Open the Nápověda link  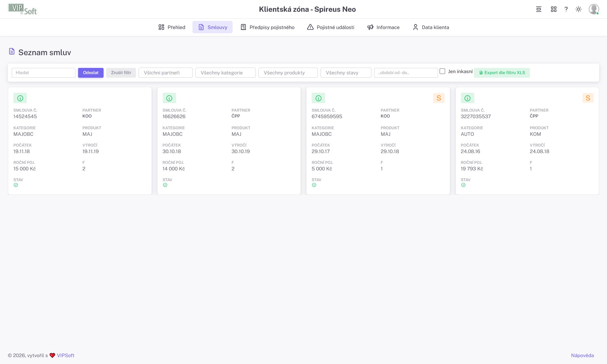(x=582, y=356)
